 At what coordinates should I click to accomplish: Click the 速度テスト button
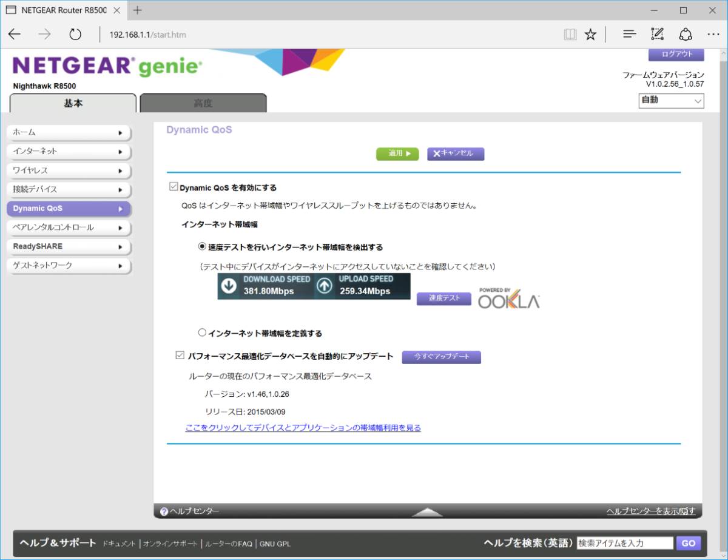(443, 299)
